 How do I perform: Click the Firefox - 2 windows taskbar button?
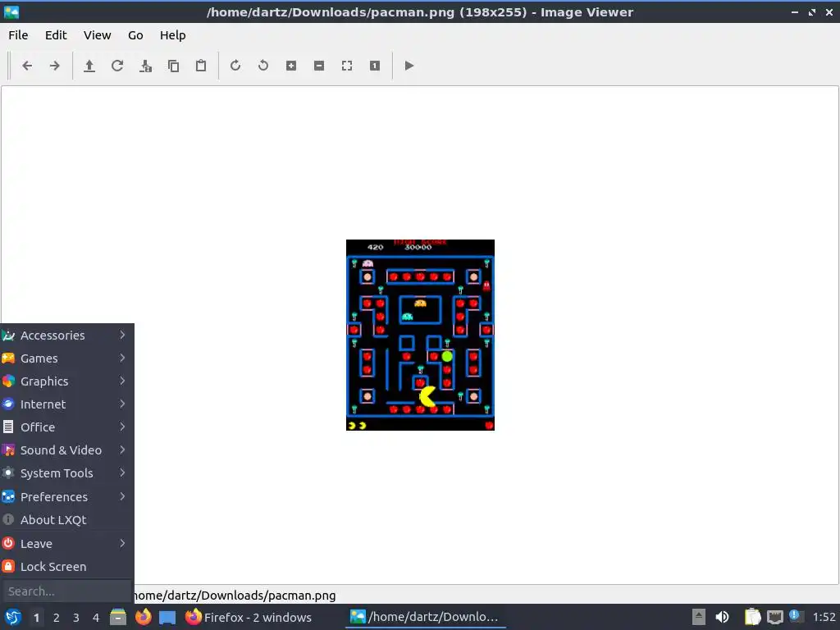pos(249,617)
